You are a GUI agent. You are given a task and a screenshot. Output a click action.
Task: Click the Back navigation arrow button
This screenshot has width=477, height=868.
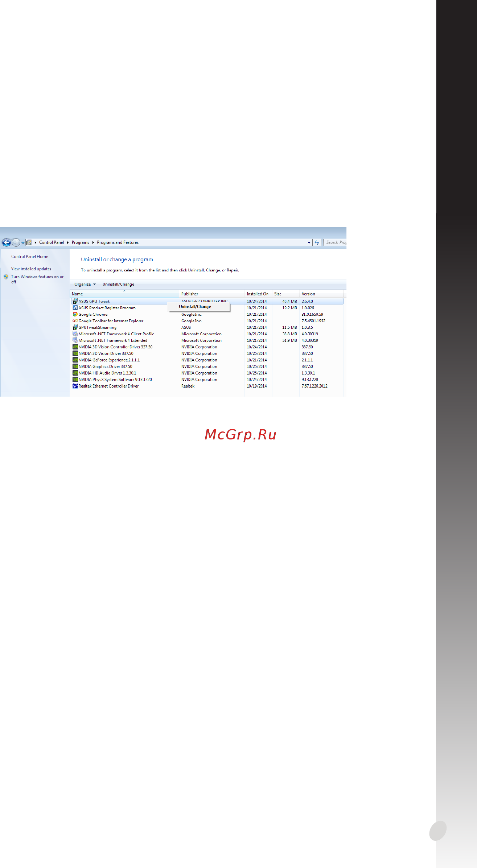[x=7, y=242]
